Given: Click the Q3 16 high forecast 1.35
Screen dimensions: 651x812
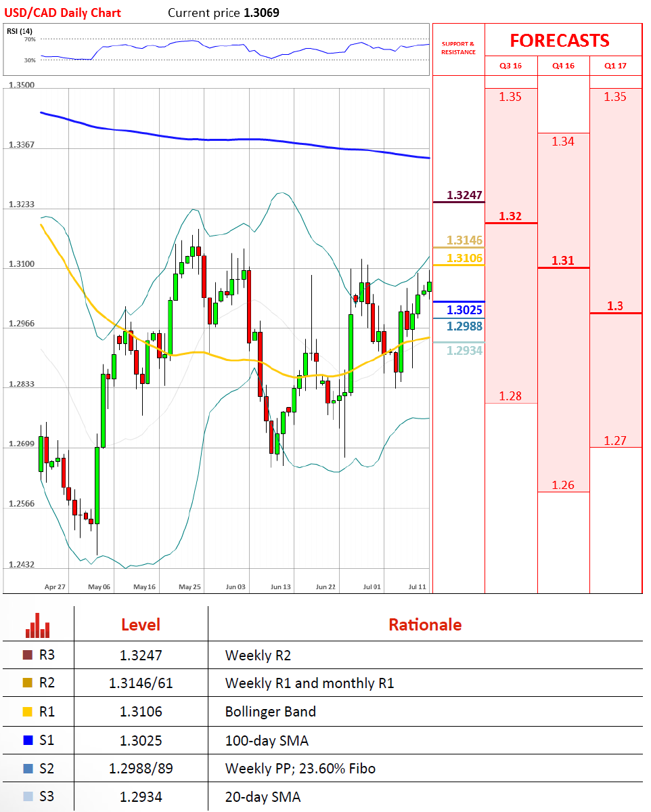Looking at the screenshot, I should pyautogui.click(x=510, y=97).
